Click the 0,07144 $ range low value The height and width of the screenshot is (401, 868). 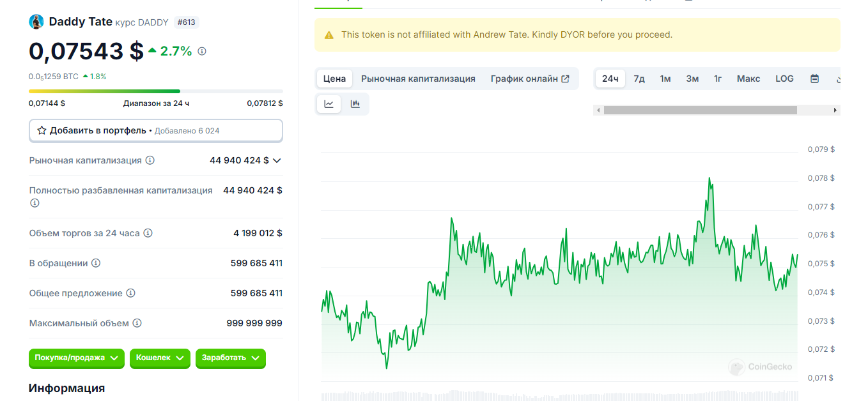47,103
